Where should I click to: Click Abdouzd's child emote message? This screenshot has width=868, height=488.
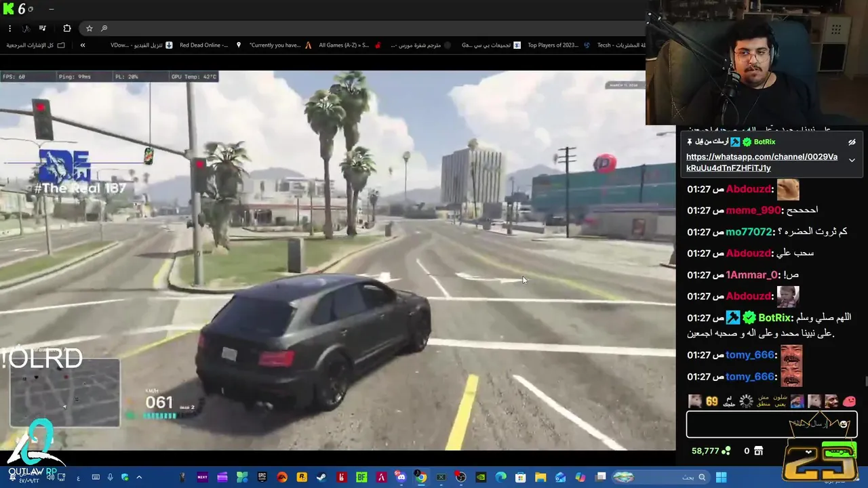tap(788, 296)
